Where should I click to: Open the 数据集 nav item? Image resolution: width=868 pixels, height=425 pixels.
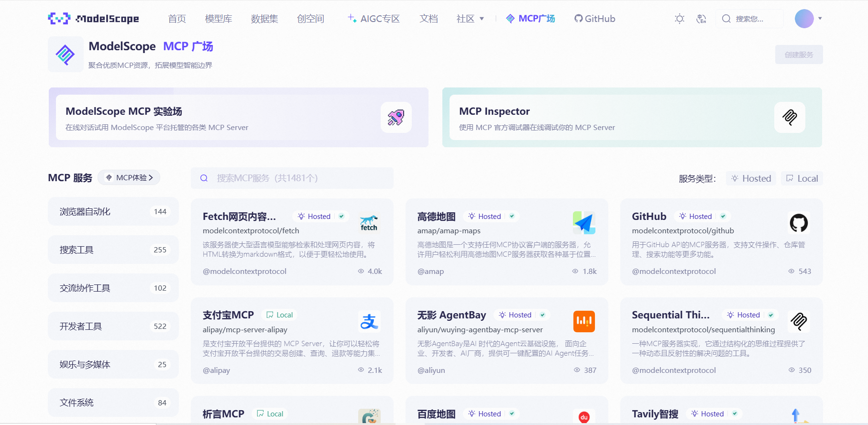[264, 19]
